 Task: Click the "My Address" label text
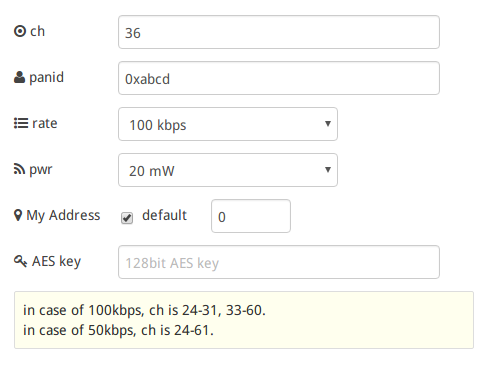63,215
